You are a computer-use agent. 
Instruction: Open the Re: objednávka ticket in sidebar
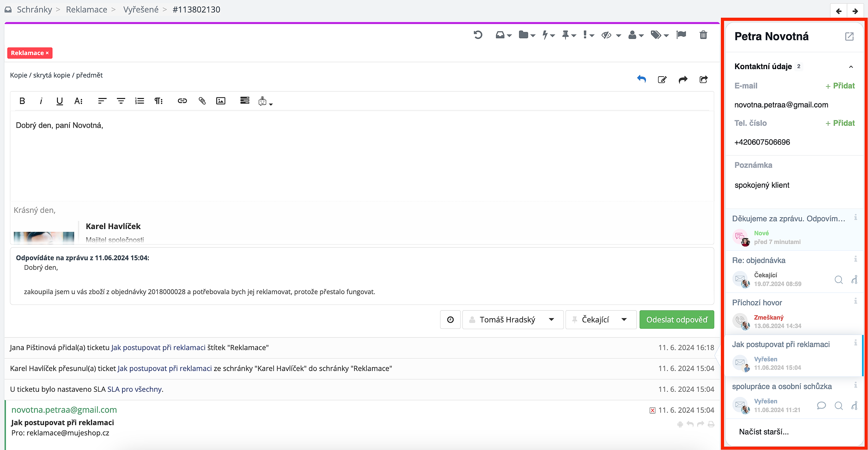click(x=759, y=260)
